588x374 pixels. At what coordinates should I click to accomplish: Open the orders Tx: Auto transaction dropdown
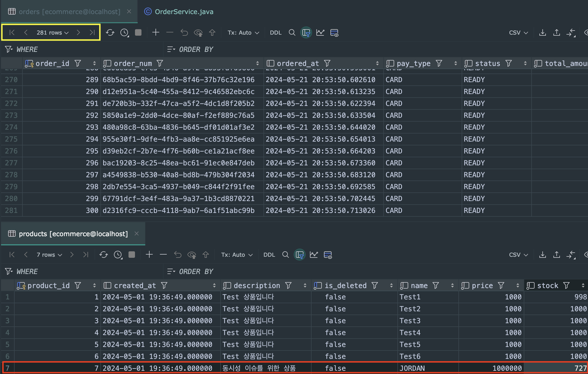click(243, 33)
